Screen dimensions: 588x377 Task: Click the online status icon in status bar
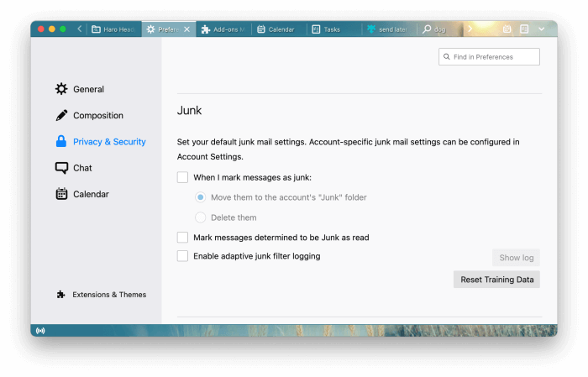[x=40, y=331]
